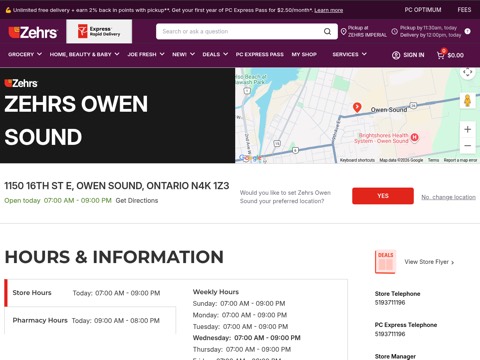The width and height of the screenshot is (480, 360).
Task: Click Report a map error link
Action: (x=460, y=160)
